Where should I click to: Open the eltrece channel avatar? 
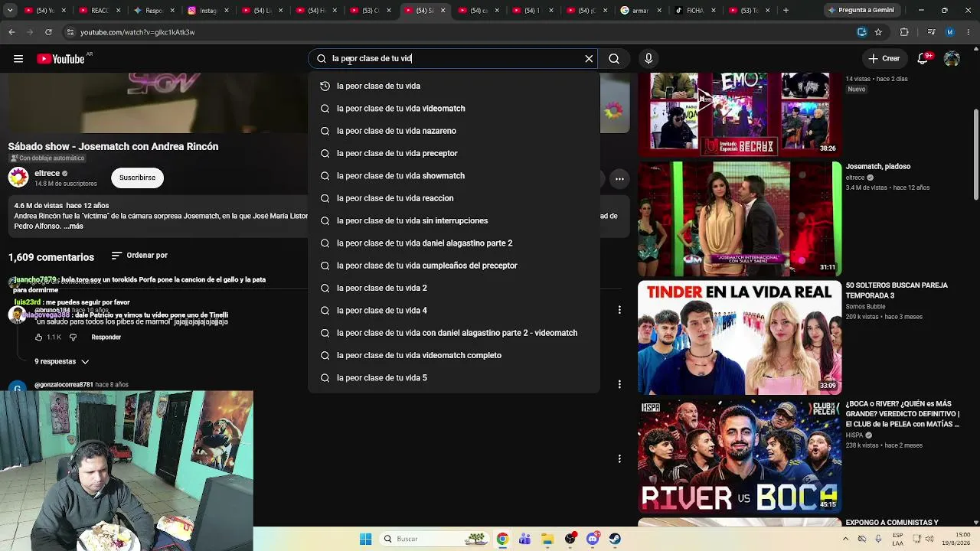[x=18, y=178]
